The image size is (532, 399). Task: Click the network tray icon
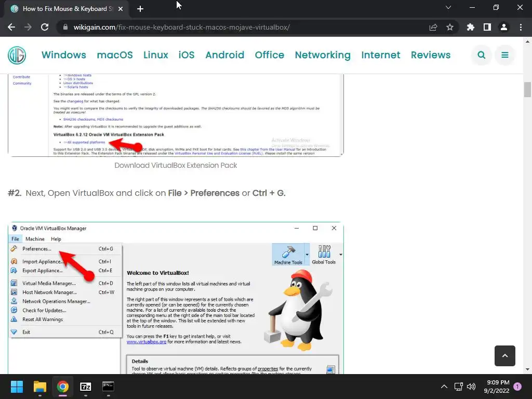pos(459,387)
